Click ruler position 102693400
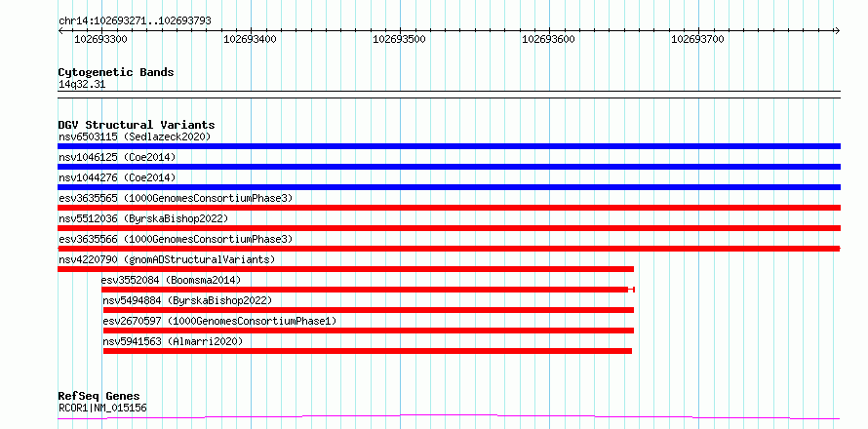Viewport: 868px width, 429px height. tap(252, 39)
